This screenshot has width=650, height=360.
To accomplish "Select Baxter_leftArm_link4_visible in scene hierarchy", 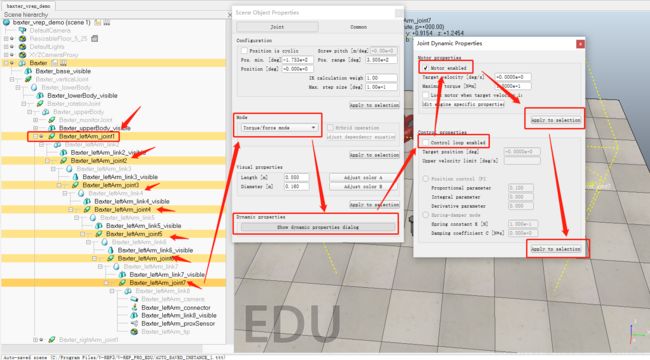I will (x=132, y=201).
